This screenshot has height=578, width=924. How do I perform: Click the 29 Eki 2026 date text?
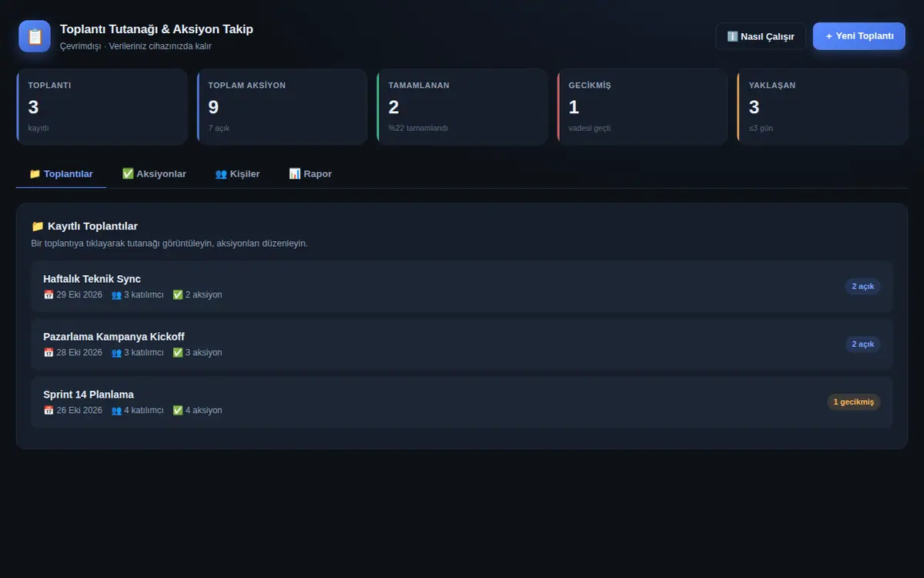click(79, 295)
